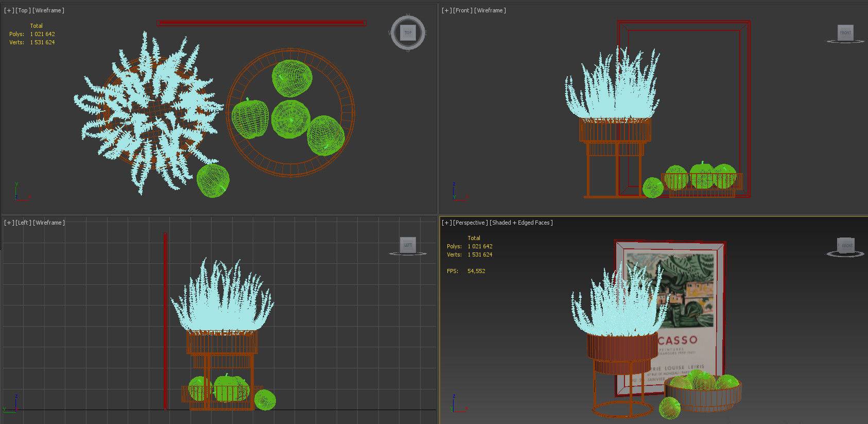Open the [Top] point-of-view label menu
Viewport: 868px width, 424px height.
coord(23,10)
